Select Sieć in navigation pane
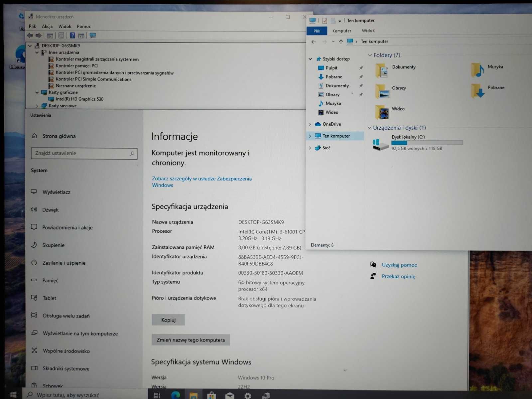 (x=326, y=148)
